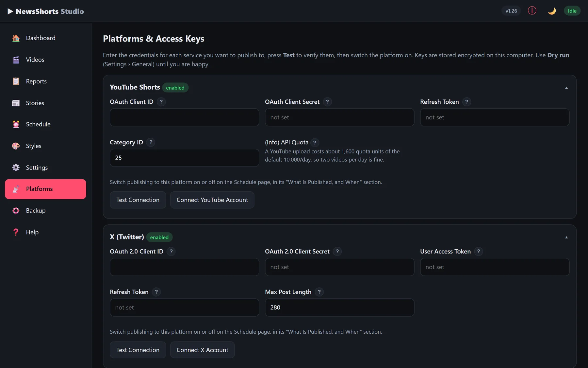This screenshot has width=588, height=368.
Task: Show help for Category ID
Action: pos(151,142)
